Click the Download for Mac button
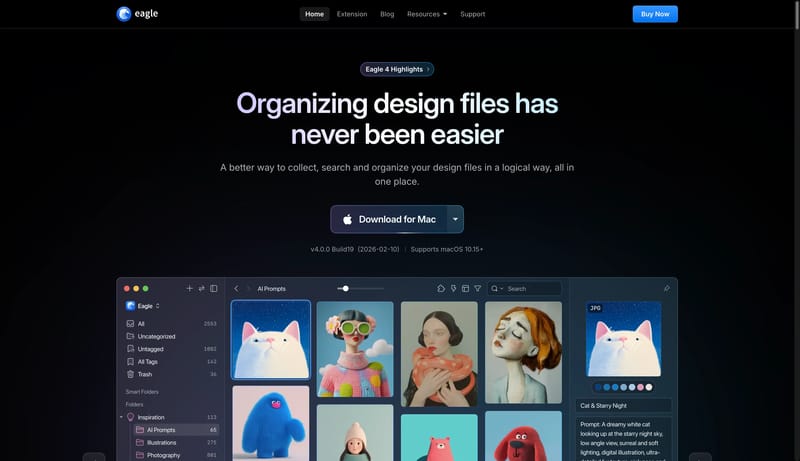800x461 pixels. [x=388, y=219]
